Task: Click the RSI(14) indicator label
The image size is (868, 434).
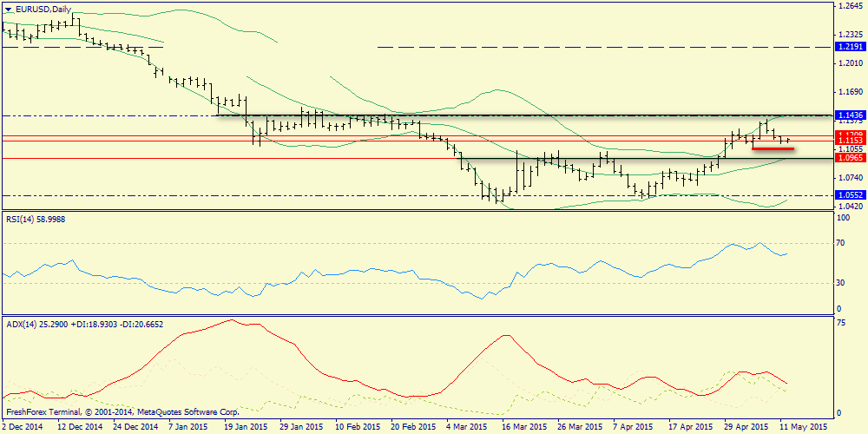Action: pyautogui.click(x=35, y=220)
